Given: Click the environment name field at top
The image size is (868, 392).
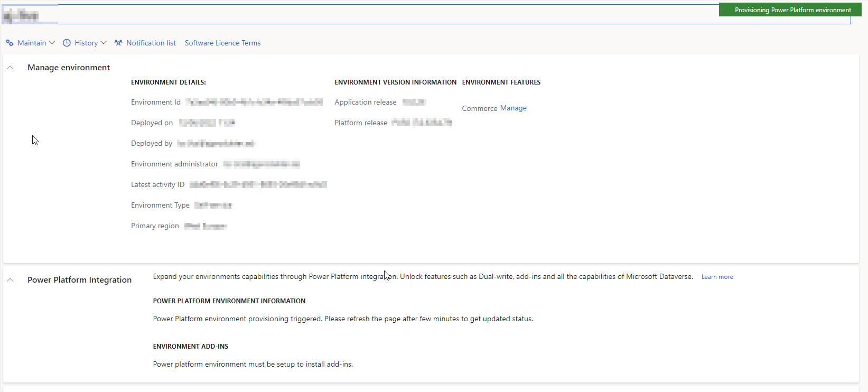Looking at the screenshot, I should [426, 14].
